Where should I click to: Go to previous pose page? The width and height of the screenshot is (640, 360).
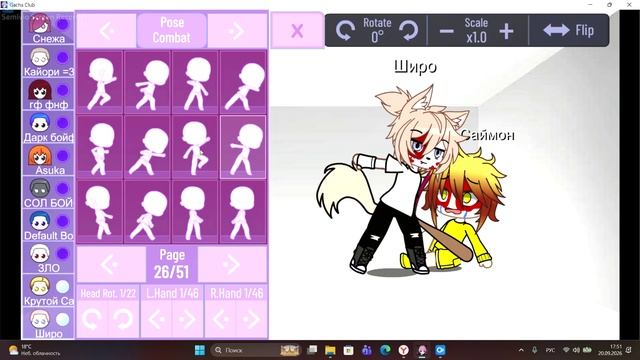click(x=110, y=264)
